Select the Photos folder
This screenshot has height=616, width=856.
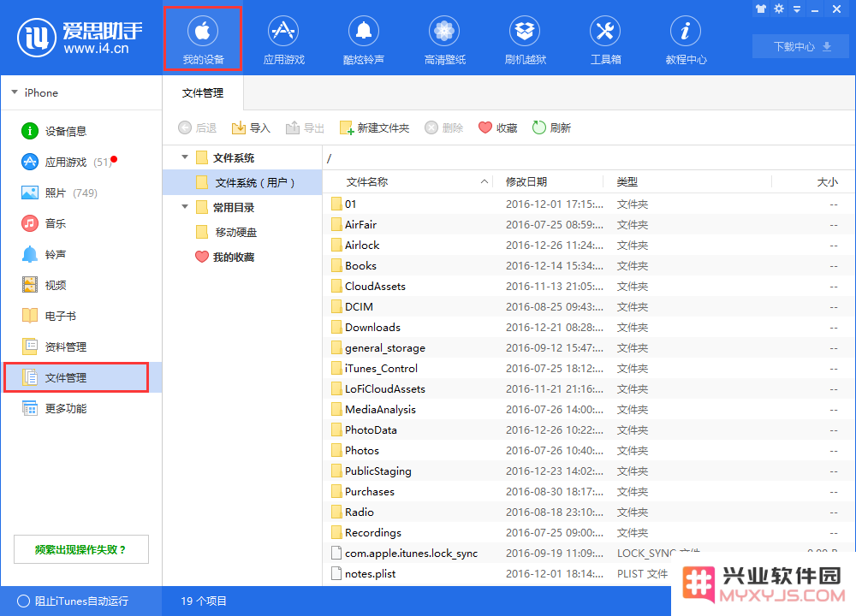pos(587,451)
